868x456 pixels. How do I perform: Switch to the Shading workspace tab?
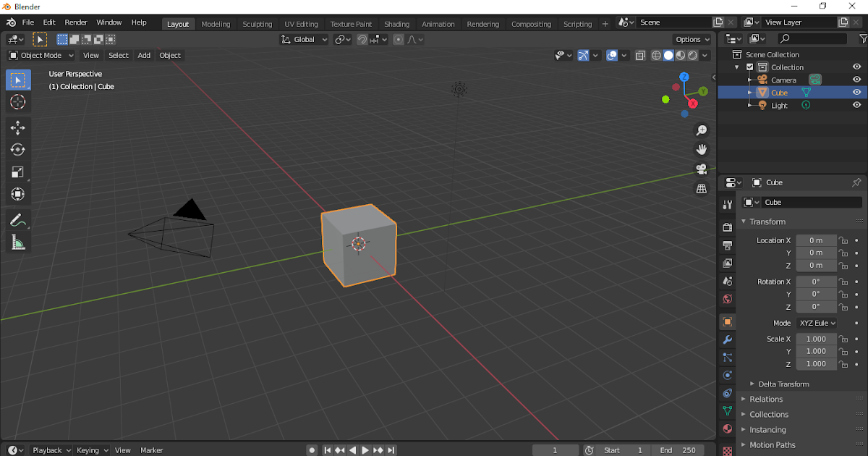(x=396, y=23)
